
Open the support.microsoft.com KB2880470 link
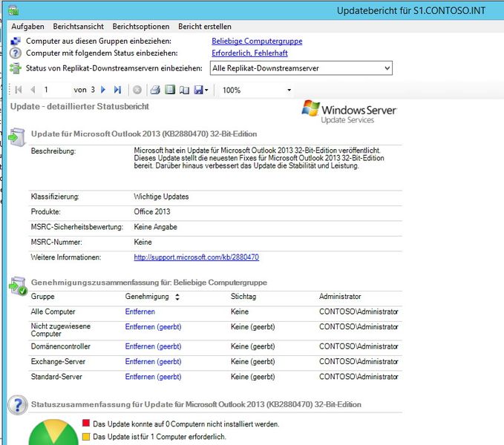tap(196, 257)
